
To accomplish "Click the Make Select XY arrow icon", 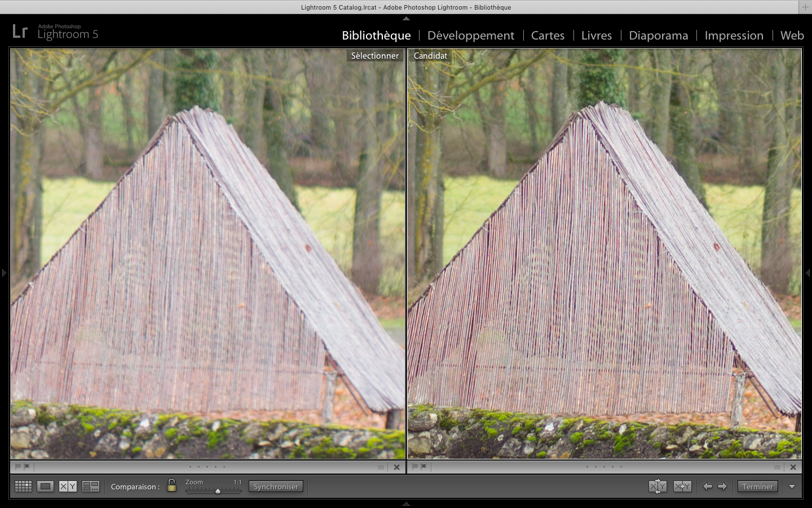I will pos(682,487).
